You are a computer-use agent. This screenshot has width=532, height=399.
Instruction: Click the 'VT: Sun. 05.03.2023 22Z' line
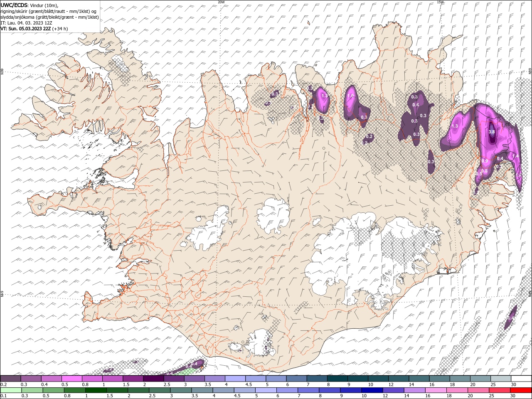pos(26,29)
